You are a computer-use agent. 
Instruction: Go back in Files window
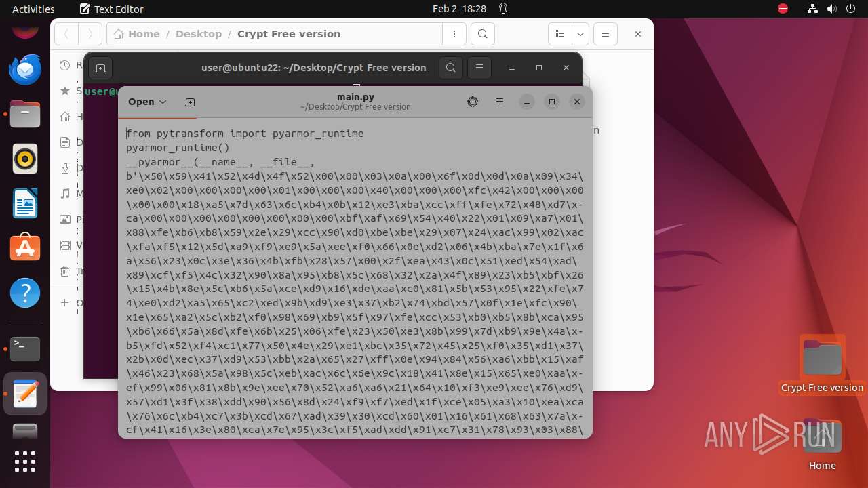(x=66, y=34)
